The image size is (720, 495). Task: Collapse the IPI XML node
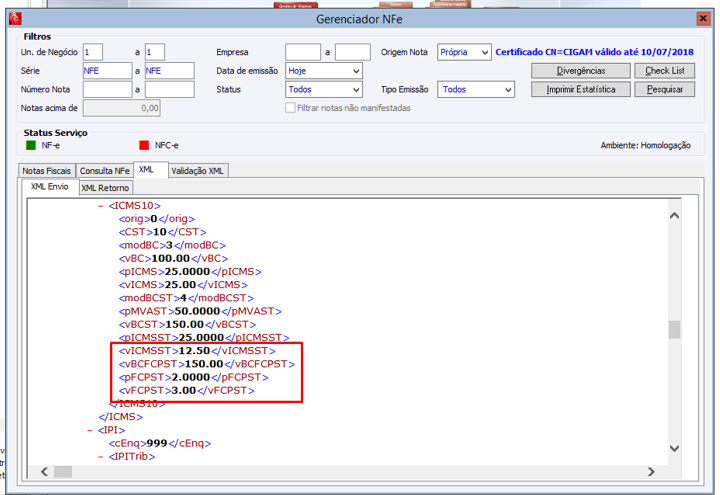click(x=90, y=430)
